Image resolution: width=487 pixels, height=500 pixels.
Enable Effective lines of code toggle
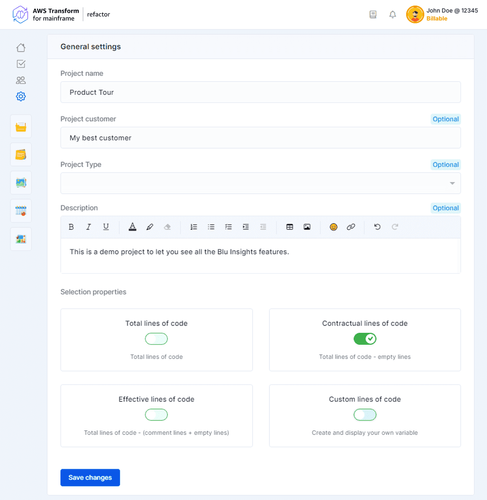point(156,415)
